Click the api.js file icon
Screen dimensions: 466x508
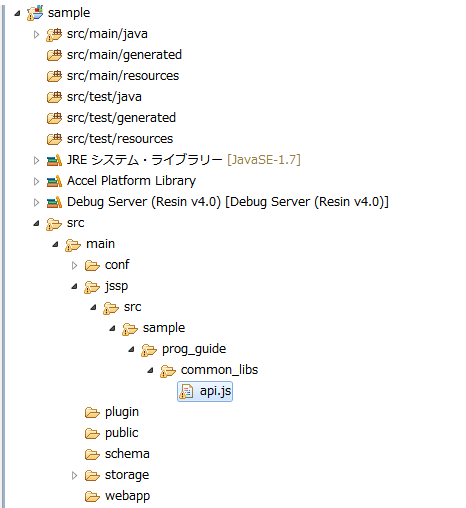click(x=186, y=391)
